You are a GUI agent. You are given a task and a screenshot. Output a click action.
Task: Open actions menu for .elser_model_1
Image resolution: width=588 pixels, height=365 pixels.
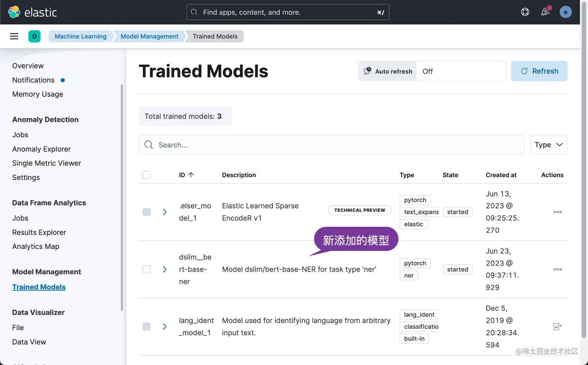(558, 212)
